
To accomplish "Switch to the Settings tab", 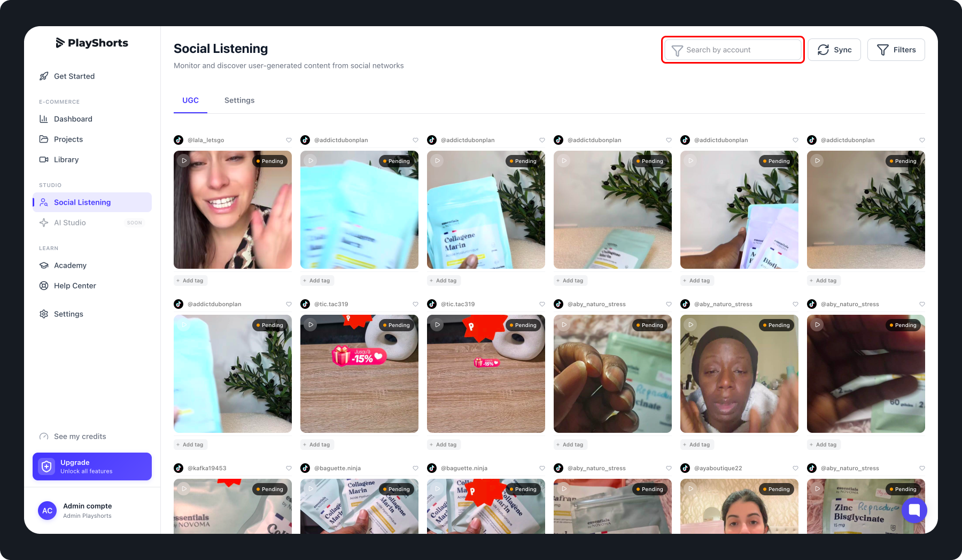I will [239, 100].
